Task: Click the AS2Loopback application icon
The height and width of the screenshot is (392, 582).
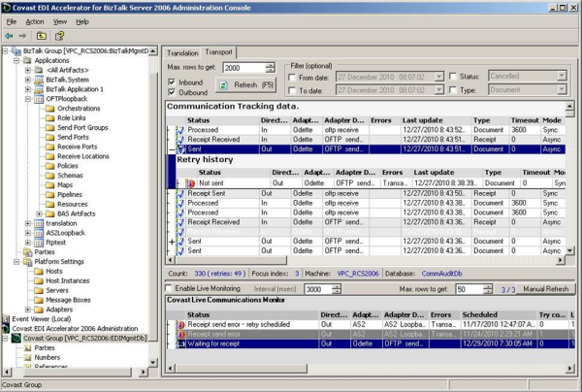Action: click(x=39, y=233)
